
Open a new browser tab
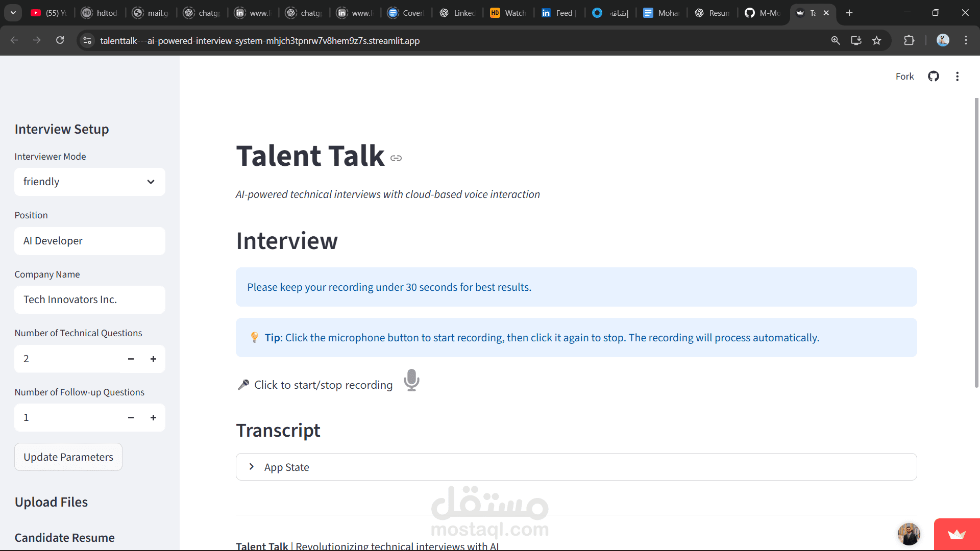click(x=849, y=13)
